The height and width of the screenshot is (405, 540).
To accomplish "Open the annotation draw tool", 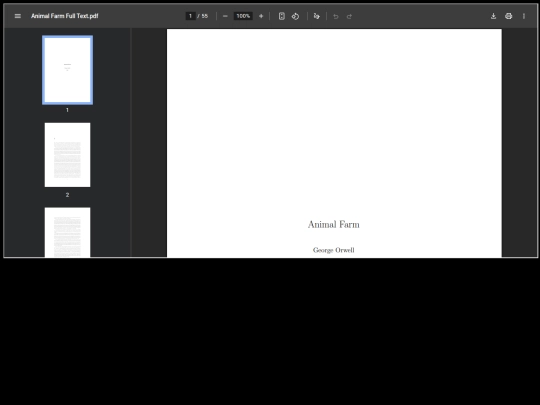I will pyautogui.click(x=317, y=16).
